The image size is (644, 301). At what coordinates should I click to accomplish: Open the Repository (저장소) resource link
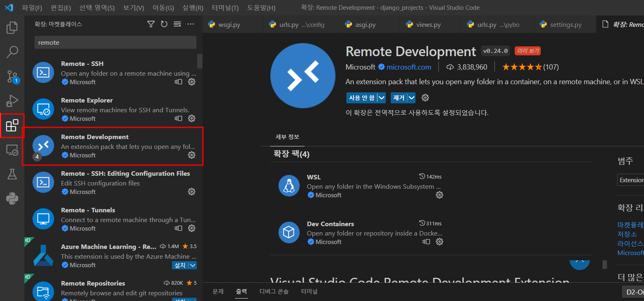coord(627,234)
